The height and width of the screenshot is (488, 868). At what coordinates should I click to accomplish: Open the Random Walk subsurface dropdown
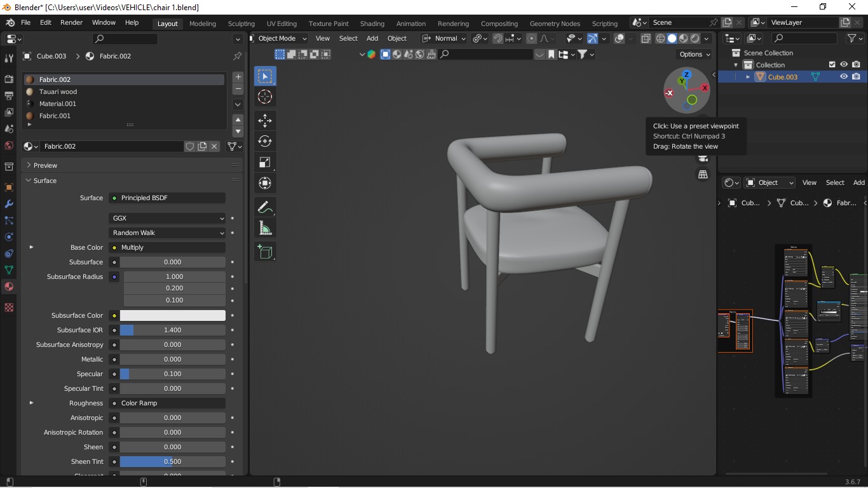coord(167,233)
